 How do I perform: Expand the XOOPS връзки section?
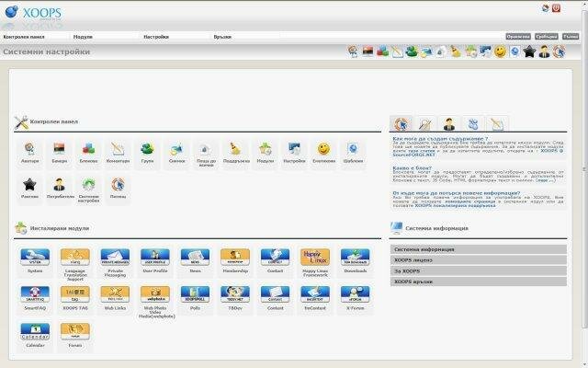pyautogui.click(x=476, y=281)
